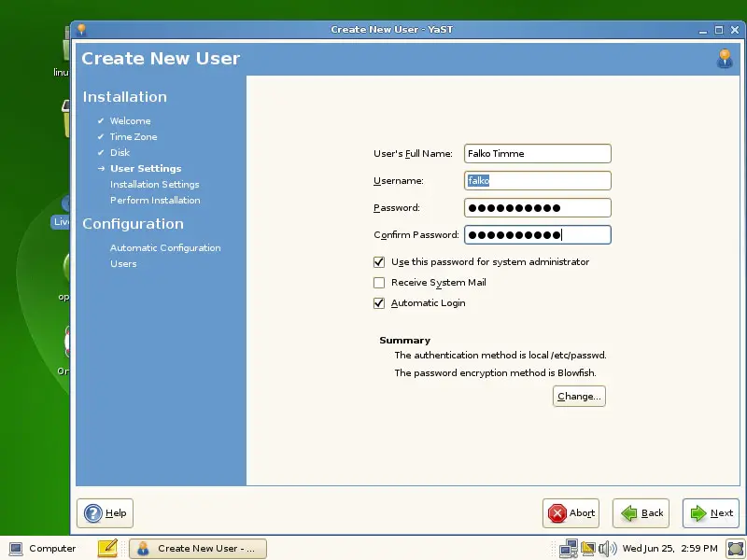Open Help for this installer step
This screenshot has height=560, width=747.
(x=105, y=512)
